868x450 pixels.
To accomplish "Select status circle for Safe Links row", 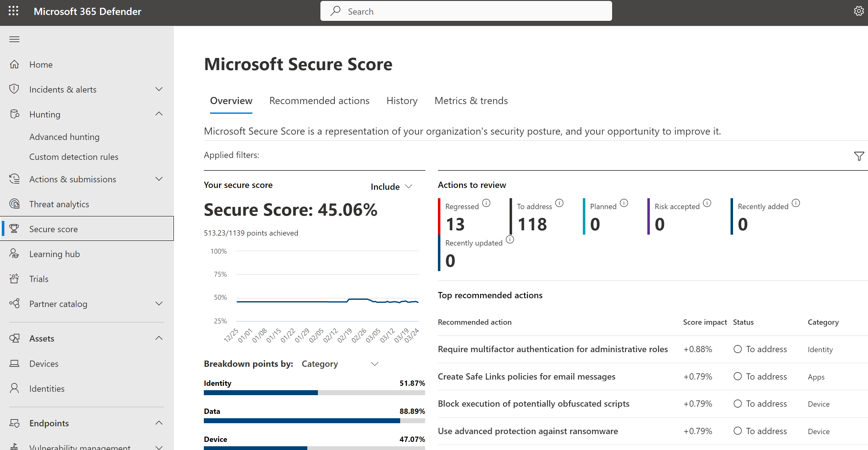I will (737, 376).
